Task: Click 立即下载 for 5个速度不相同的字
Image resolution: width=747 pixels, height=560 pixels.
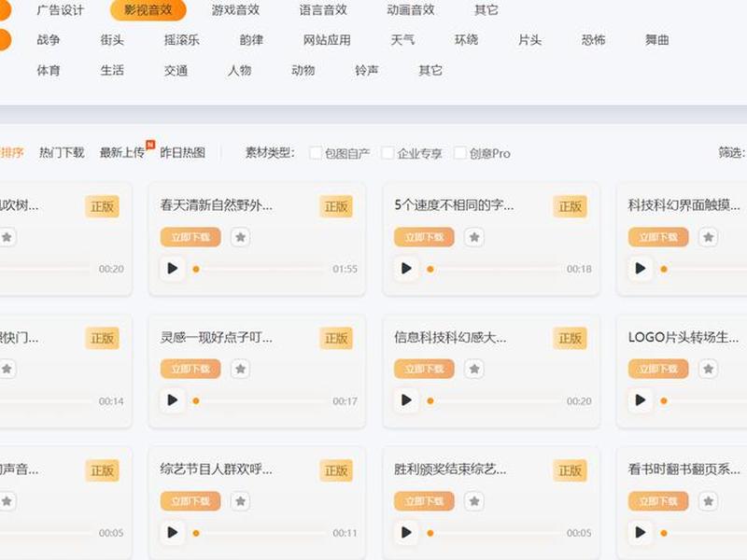Action: 425,237
